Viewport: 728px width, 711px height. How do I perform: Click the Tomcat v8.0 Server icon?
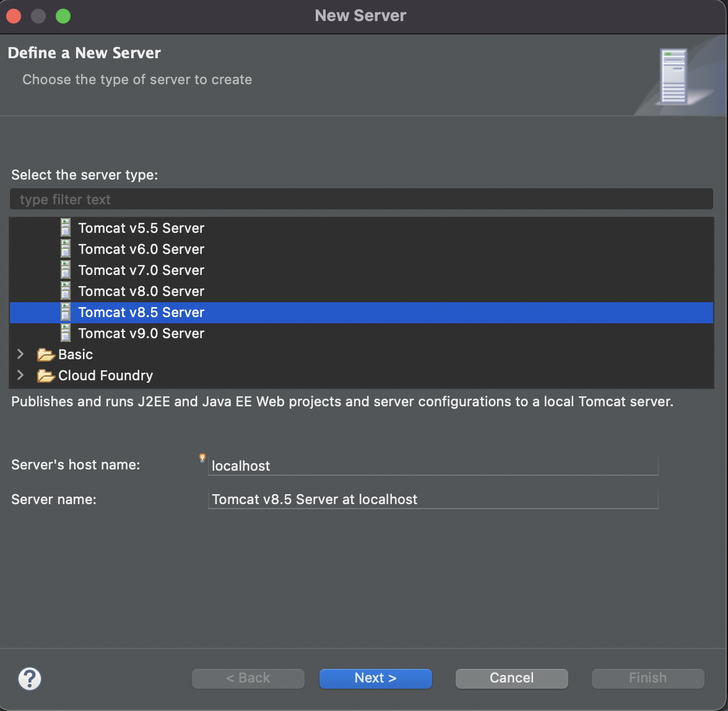(66, 290)
